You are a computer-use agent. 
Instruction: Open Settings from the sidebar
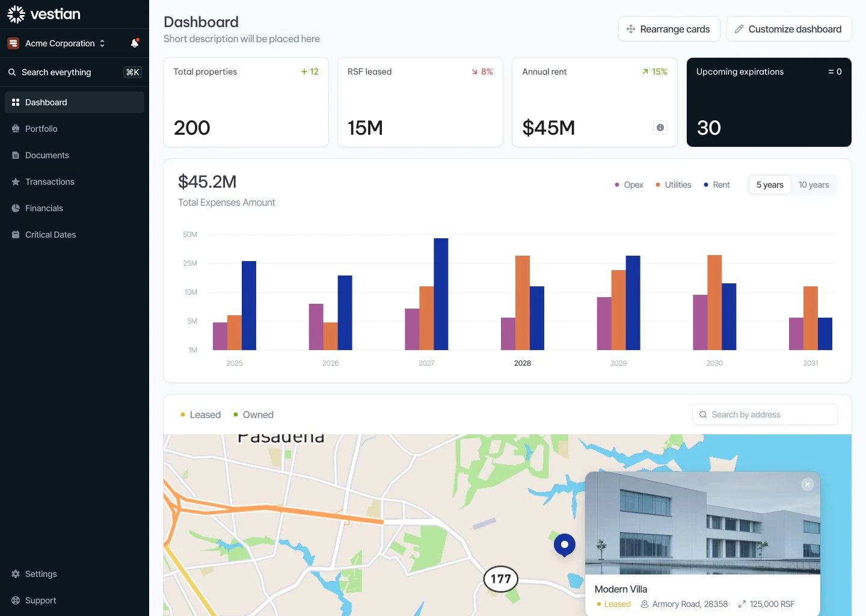[75, 574]
